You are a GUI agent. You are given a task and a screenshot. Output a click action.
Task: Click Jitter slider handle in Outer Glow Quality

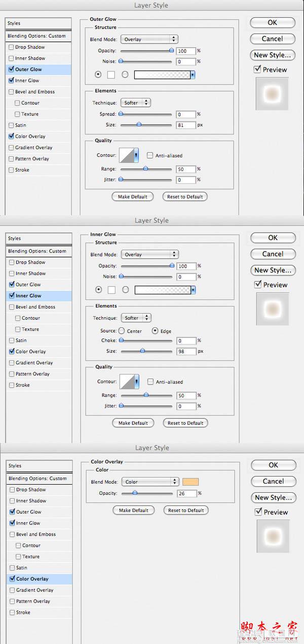pos(121,180)
